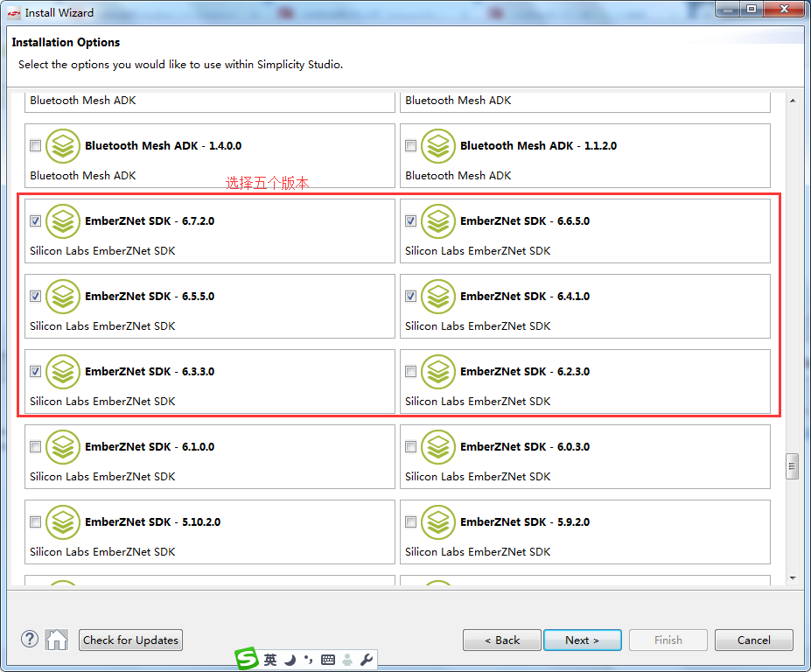Open the Sogou soft keyboard icon
The width and height of the screenshot is (811, 672).
tap(328, 660)
